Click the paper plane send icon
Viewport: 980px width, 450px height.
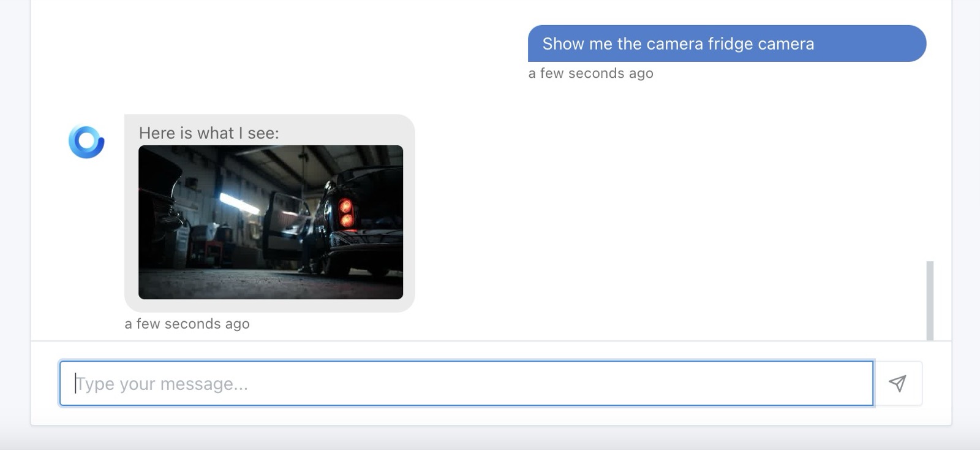[x=897, y=384]
